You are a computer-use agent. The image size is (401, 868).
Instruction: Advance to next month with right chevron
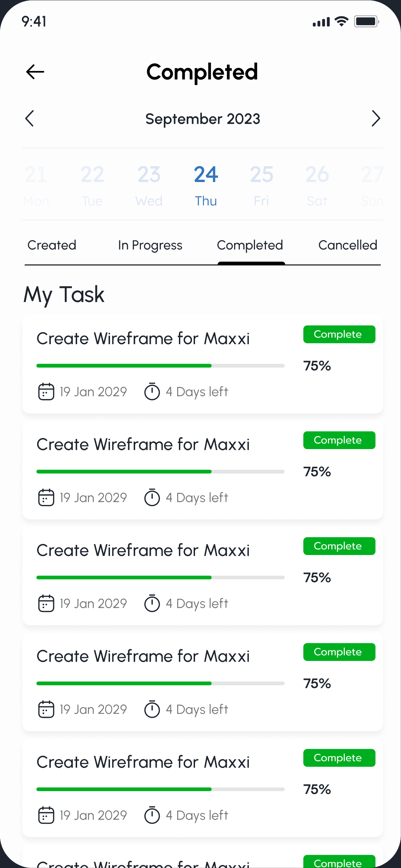point(376,119)
